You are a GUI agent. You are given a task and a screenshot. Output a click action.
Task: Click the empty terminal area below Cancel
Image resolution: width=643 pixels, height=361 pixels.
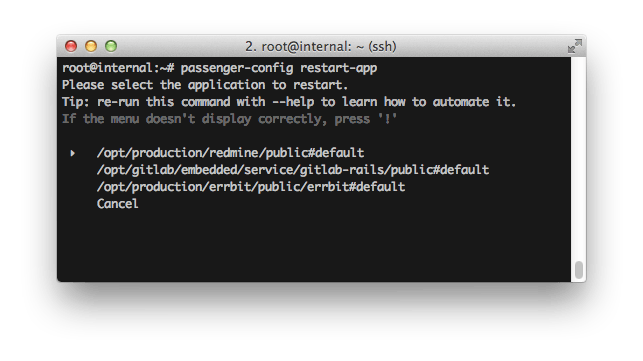314,244
